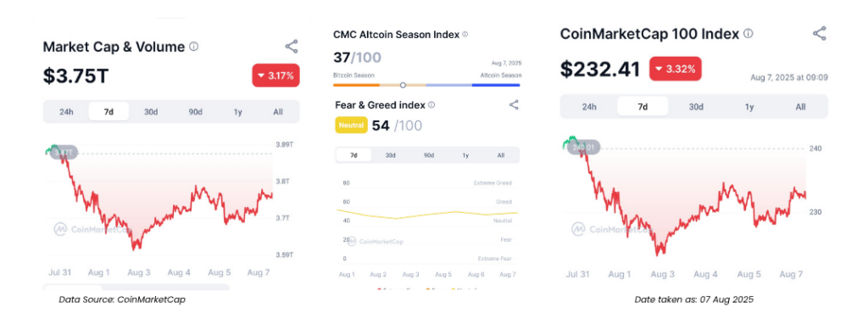Select 24h range on Market Cap chart
The height and width of the screenshot is (313, 868).
click(x=66, y=111)
